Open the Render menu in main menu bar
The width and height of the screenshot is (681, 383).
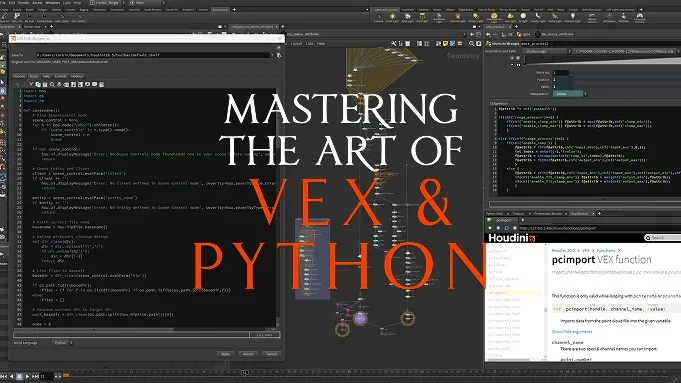tap(23, 3)
